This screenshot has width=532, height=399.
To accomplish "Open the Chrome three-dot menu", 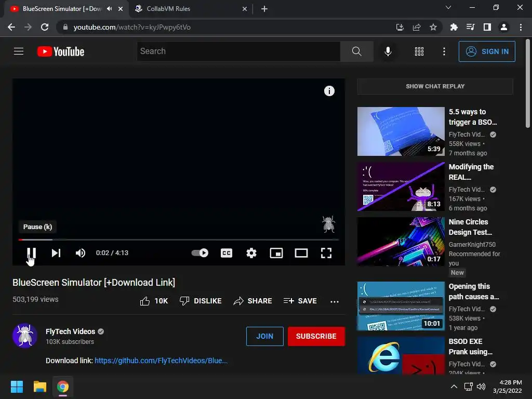I will (x=521, y=27).
